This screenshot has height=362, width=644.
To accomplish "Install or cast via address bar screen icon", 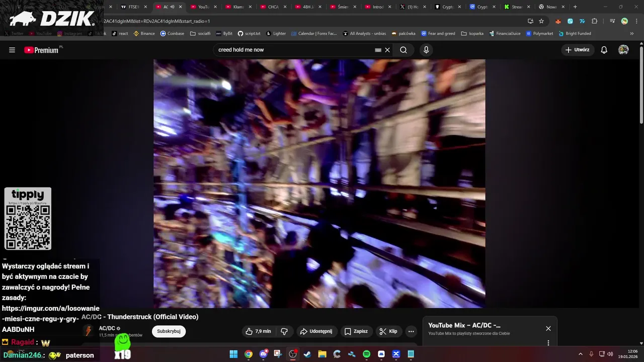I will (x=530, y=21).
